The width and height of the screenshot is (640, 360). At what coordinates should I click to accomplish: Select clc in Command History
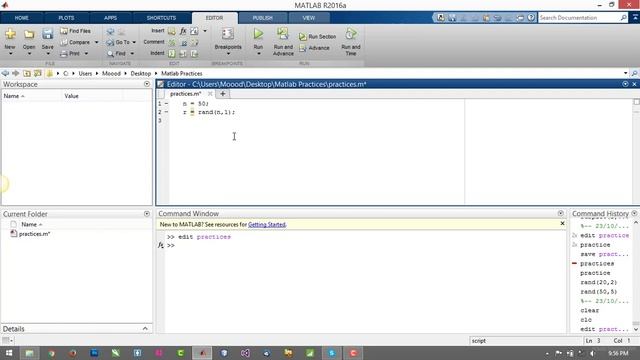click(x=586, y=320)
